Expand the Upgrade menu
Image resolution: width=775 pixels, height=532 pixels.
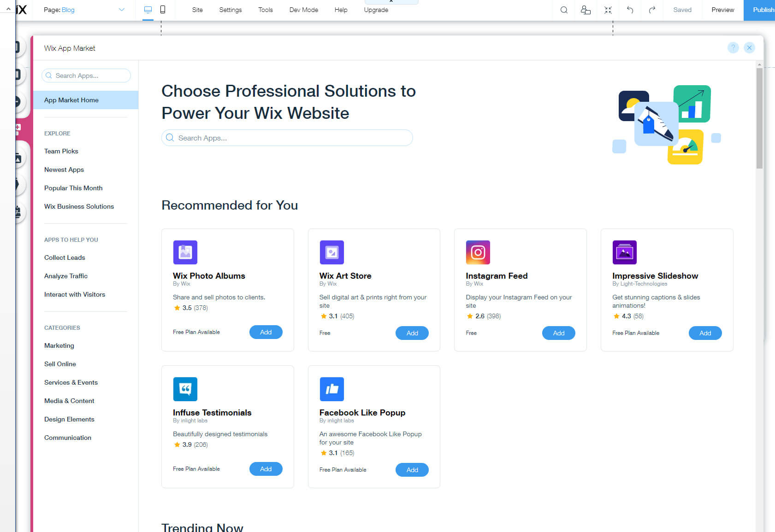pyautogui.click(x=376, y=9)
